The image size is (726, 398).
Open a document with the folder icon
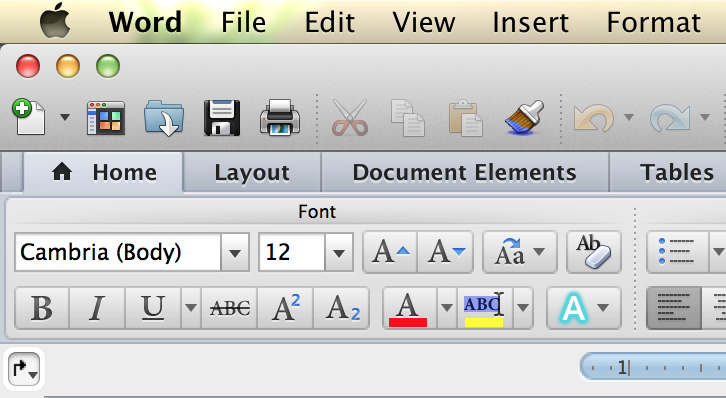164,118
